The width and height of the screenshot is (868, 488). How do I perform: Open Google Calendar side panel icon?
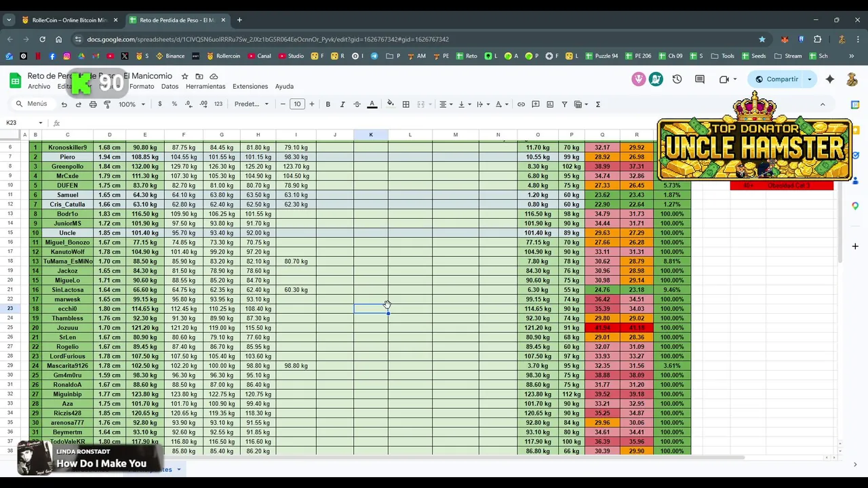tap(855, 104)
